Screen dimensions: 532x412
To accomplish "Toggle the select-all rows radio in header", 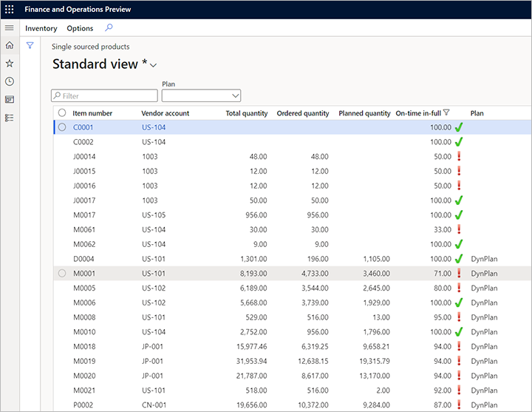I will [62, 112].
